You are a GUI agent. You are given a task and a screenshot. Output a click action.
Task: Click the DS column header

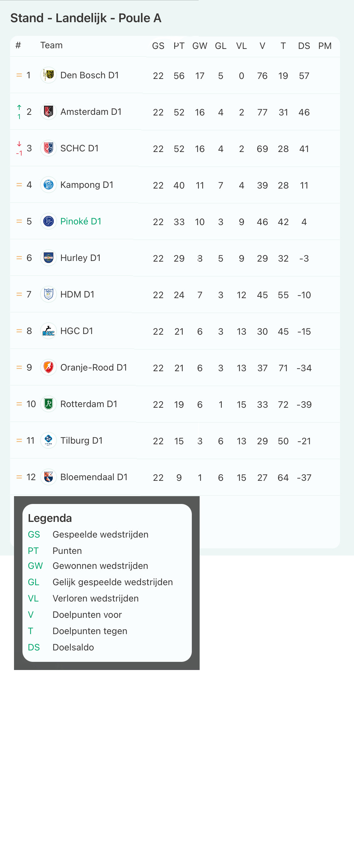pyautogui.click(x=304, y=46)
